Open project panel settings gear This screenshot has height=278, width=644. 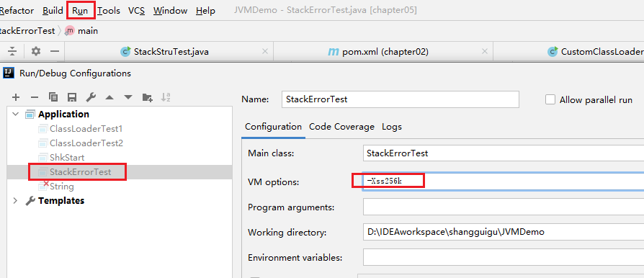pyautogui.click(x=36, y=51)
